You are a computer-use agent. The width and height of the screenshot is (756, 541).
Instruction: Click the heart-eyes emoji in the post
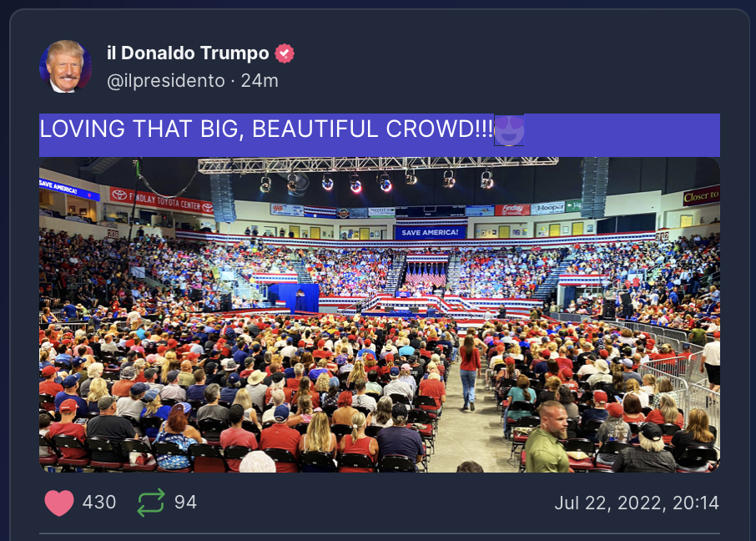[x=509, y=130]
